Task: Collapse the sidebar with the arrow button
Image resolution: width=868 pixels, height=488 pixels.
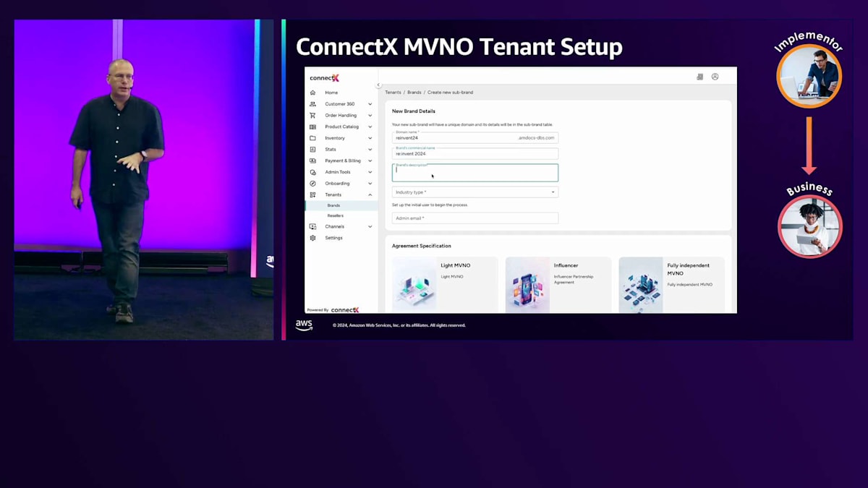Action: coord(378,85)
